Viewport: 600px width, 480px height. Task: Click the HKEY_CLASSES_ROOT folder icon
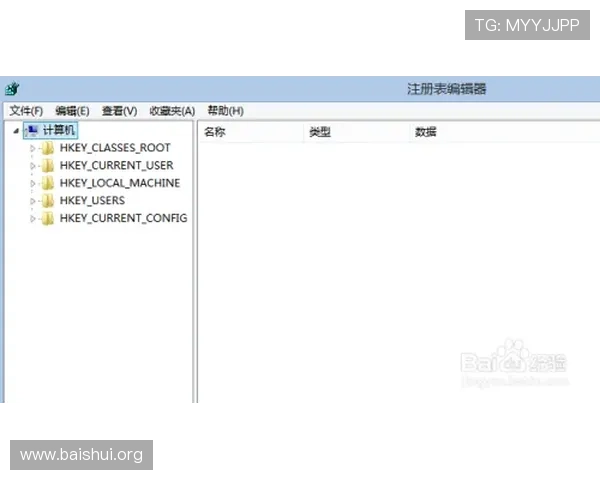(x=48, y=148)
